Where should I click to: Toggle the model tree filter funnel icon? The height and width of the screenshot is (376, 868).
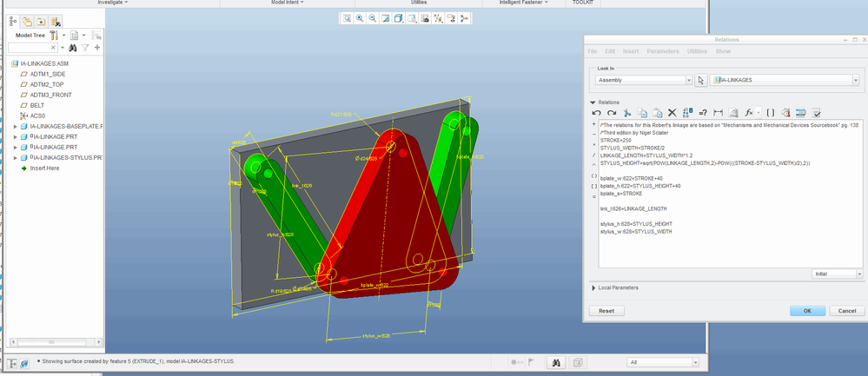click(x=84, y=48)
